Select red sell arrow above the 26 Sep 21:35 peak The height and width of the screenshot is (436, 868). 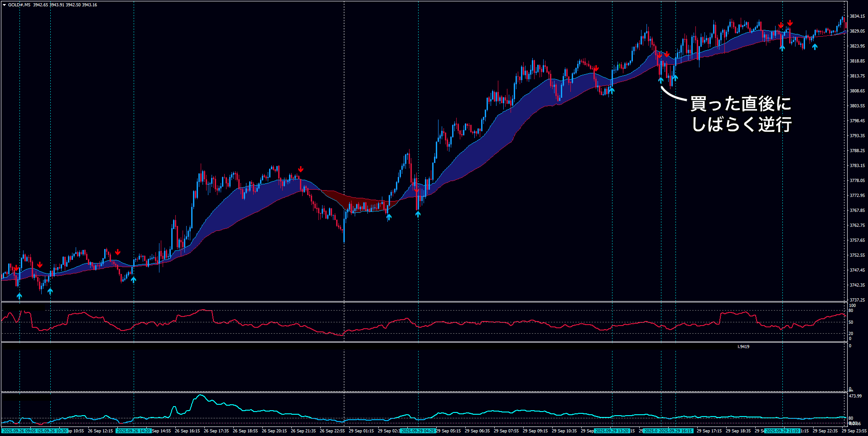pos(300,169)
